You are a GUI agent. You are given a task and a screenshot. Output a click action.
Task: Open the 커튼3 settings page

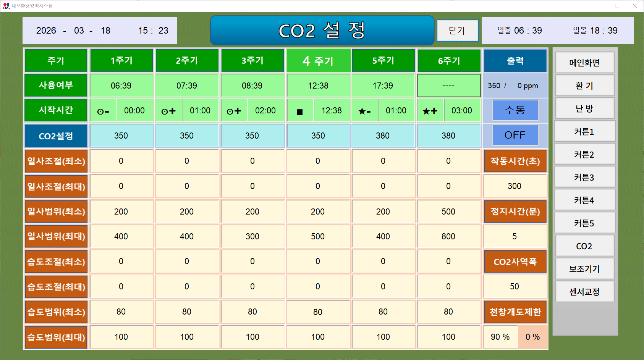tap(584, 177)
